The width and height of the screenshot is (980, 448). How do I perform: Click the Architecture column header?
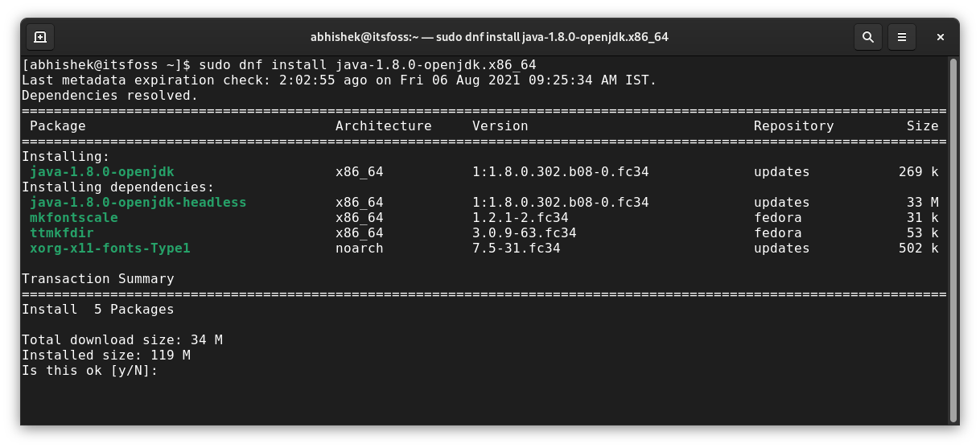(x=384, y=126)
